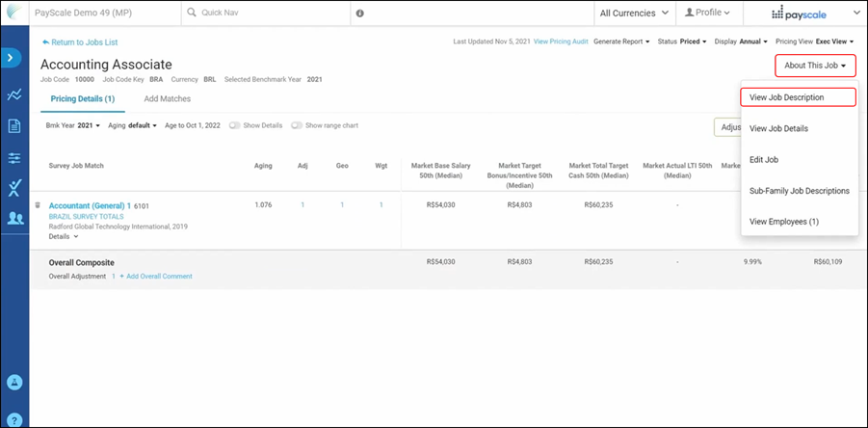Open the Aging default dropdown
The height and width of the screenshot is (428, 868).
[x=134, y=125]
